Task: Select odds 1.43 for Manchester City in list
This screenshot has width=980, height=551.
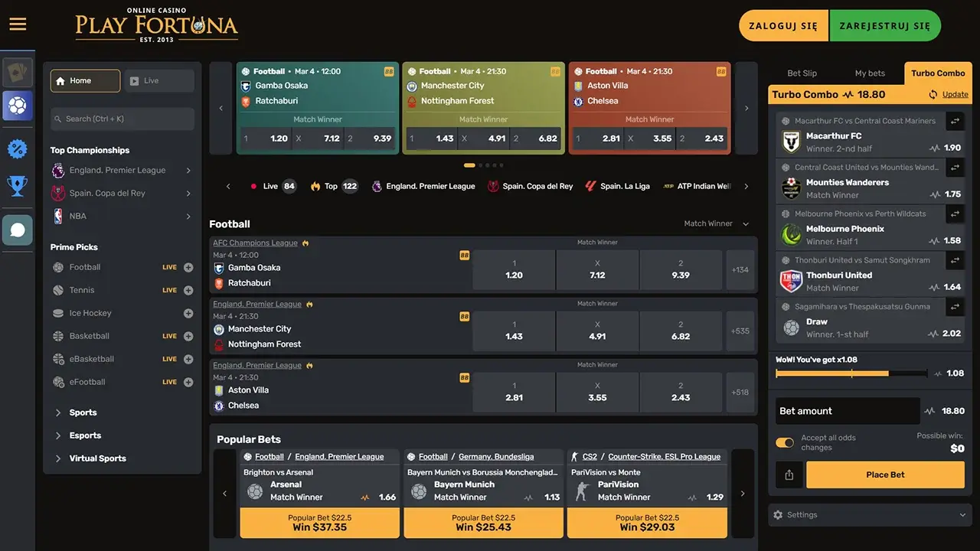Action: [x=514, y=331]
